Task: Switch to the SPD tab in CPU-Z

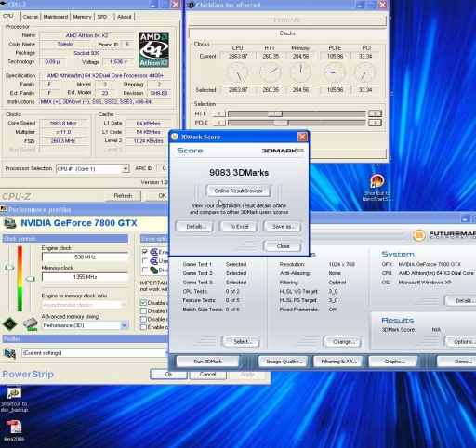Action: [102, 17]
